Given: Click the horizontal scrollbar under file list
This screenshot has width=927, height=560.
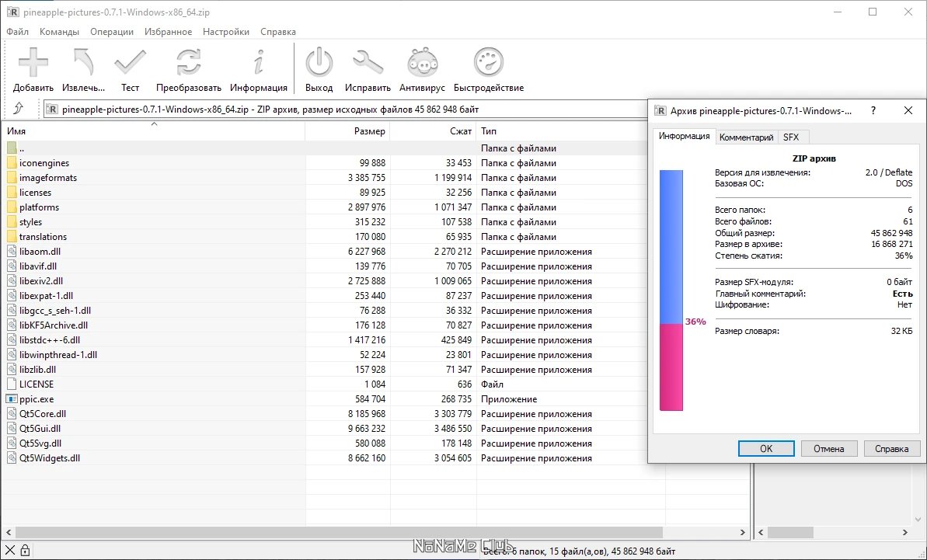Looking at the screenshot, I should (334, 533).
